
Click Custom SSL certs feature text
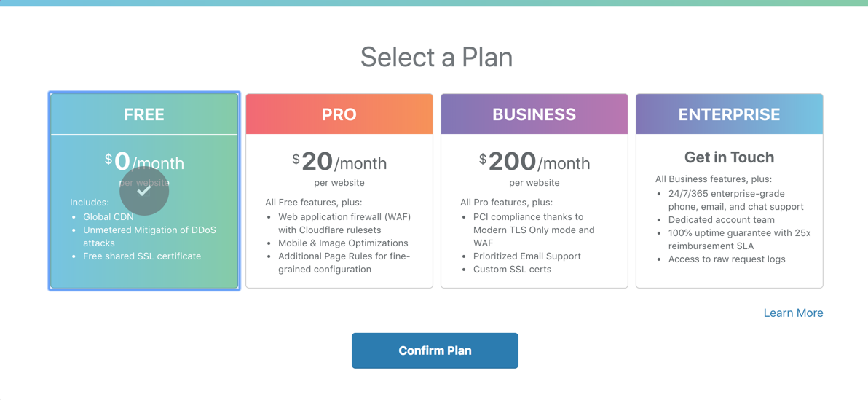tap(512, 270)
